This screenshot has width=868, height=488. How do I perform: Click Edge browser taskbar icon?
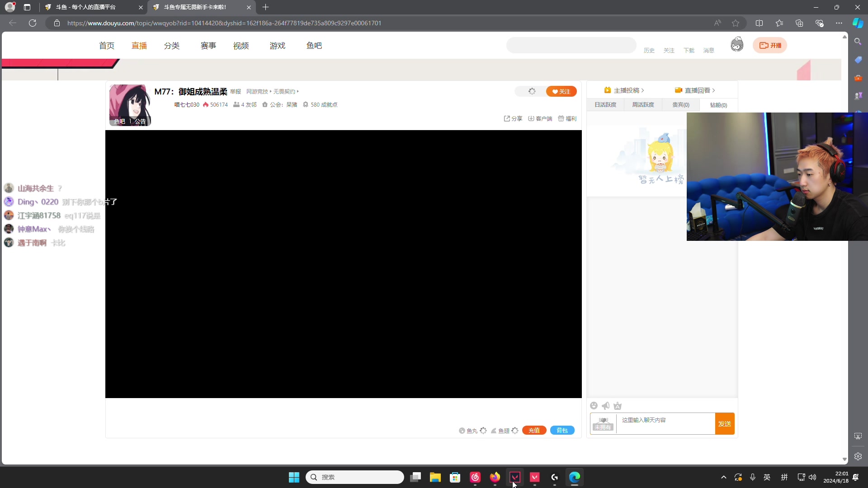[575, 477]
